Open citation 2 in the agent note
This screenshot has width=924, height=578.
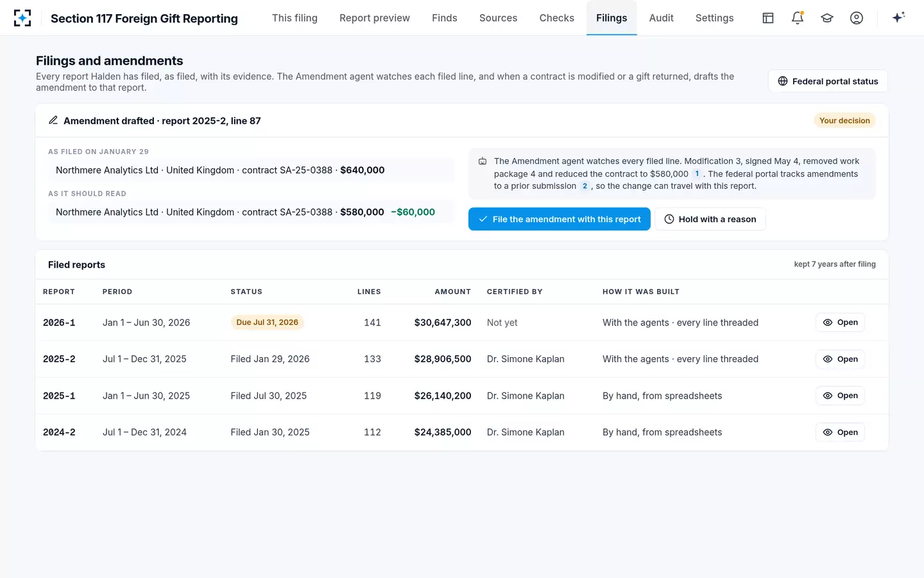(x=585, y=186)
